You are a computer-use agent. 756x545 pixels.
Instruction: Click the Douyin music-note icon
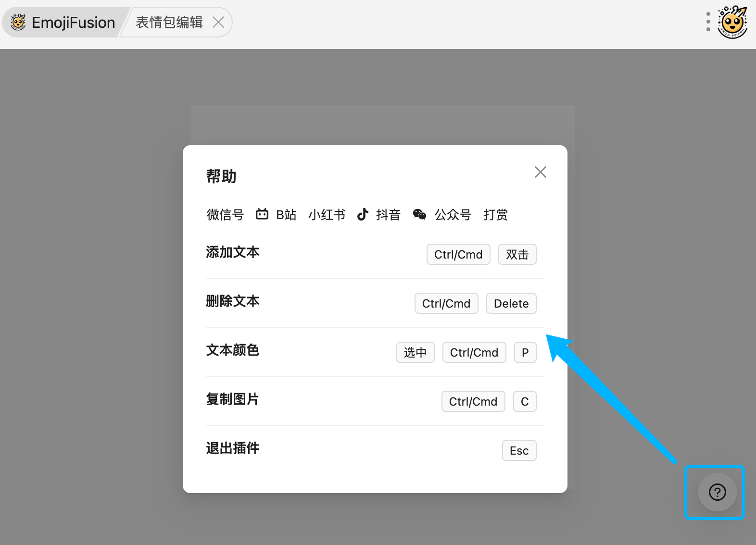click(363, 214)
